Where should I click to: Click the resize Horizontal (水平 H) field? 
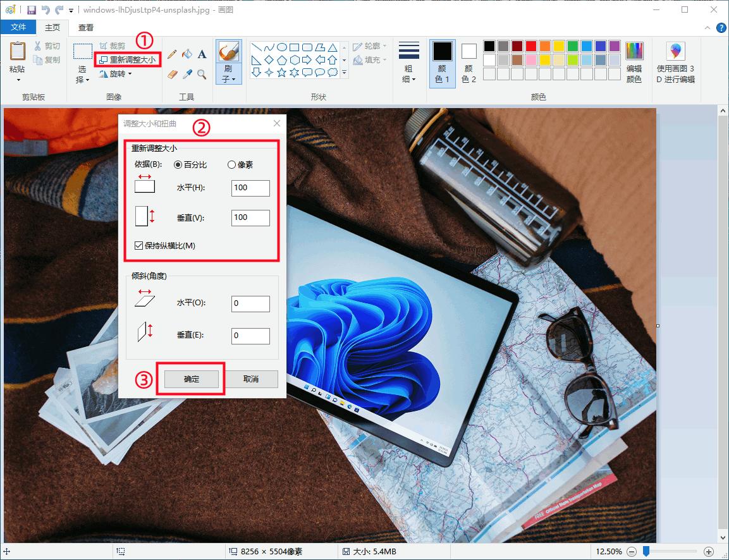pos(250,188)
